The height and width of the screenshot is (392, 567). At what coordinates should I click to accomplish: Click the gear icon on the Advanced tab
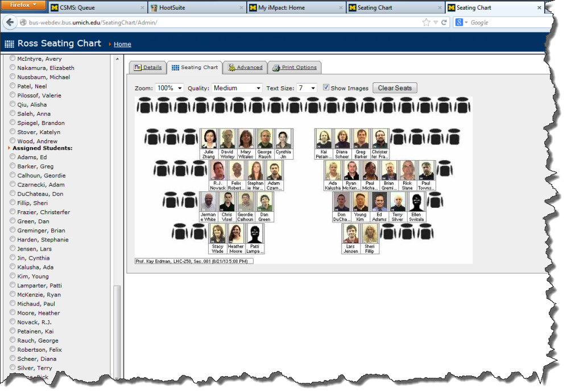(232, 66)
